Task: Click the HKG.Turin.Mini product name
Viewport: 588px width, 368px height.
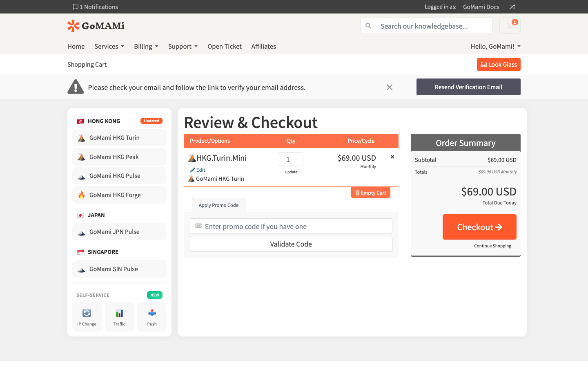Action: [x=221, y=158]
